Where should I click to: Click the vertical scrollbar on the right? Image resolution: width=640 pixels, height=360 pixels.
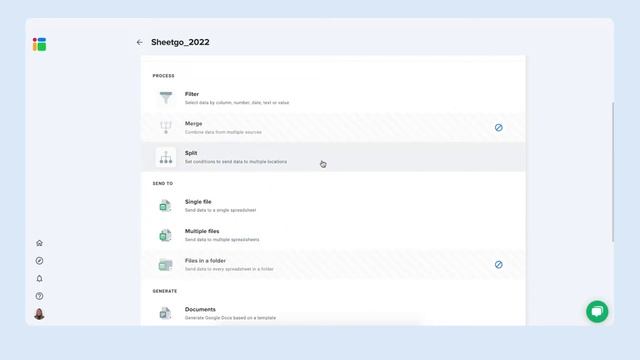click(613, 171)
